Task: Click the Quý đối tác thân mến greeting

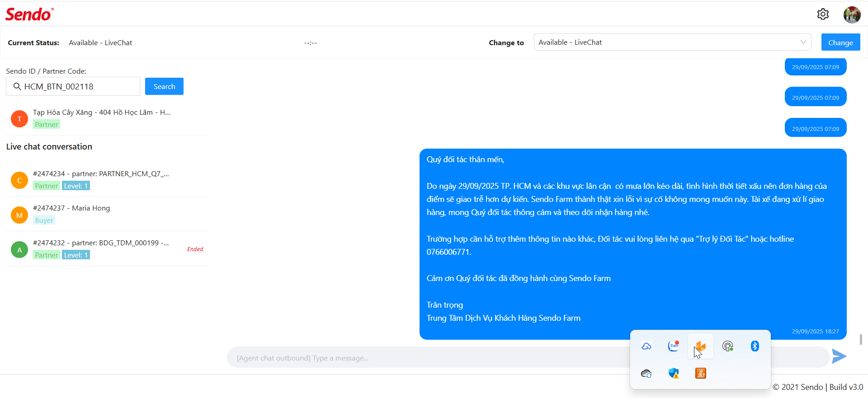Action: tap(465, 159)
